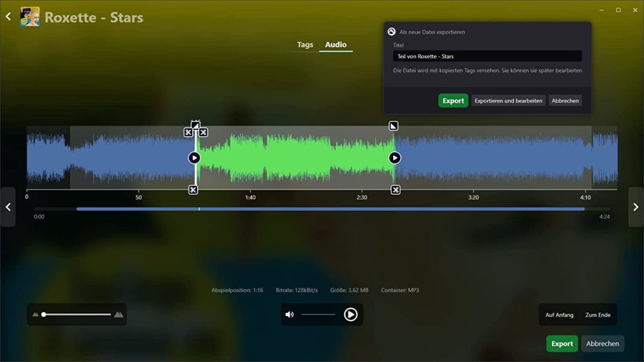The image size is (644, 362).
Task: Jump to the end with Zum Ende
Action: click(x=597, y=315)
